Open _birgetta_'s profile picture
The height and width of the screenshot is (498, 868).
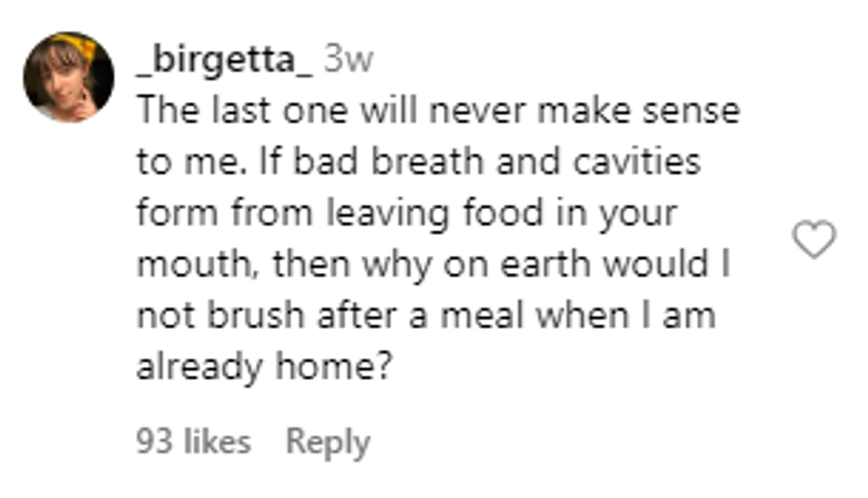pos(68,77)
